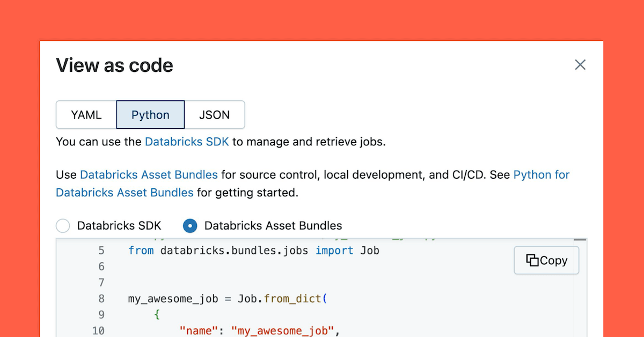Click the name field string on line 10
The width and height of the screenshot is (644, 337).
[x=198, y=331]
